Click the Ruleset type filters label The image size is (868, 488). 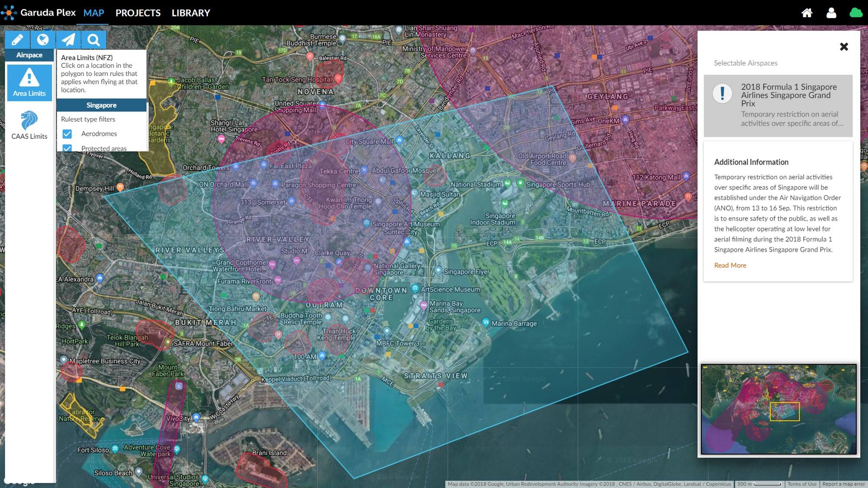coord(88,119)
